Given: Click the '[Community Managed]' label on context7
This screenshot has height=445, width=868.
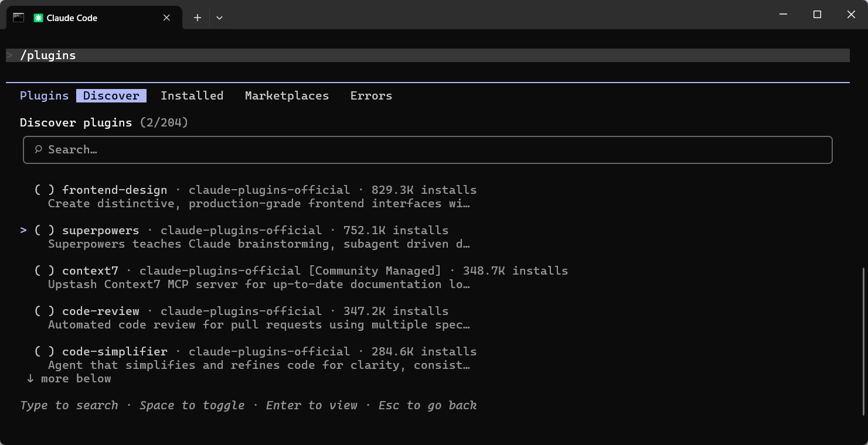Looking at the screenshot, I should coord(375,271).
